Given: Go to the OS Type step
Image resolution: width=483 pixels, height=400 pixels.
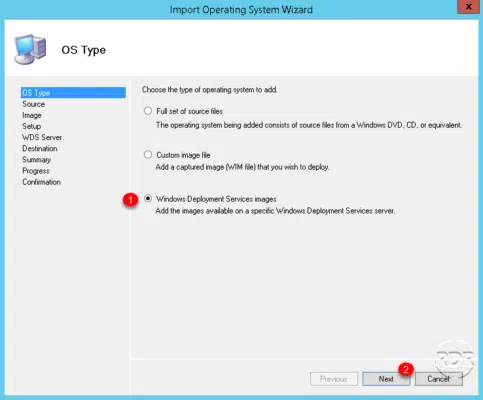Looking at the screenshot, I should pyautogui.click(x=73, y=93).
